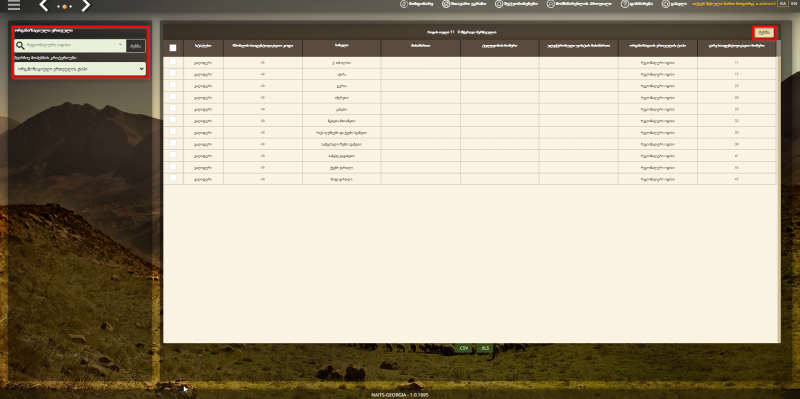Click the cell showing 47
The width and height of the screenshot is (800, 399).
[x=736, y=180]
